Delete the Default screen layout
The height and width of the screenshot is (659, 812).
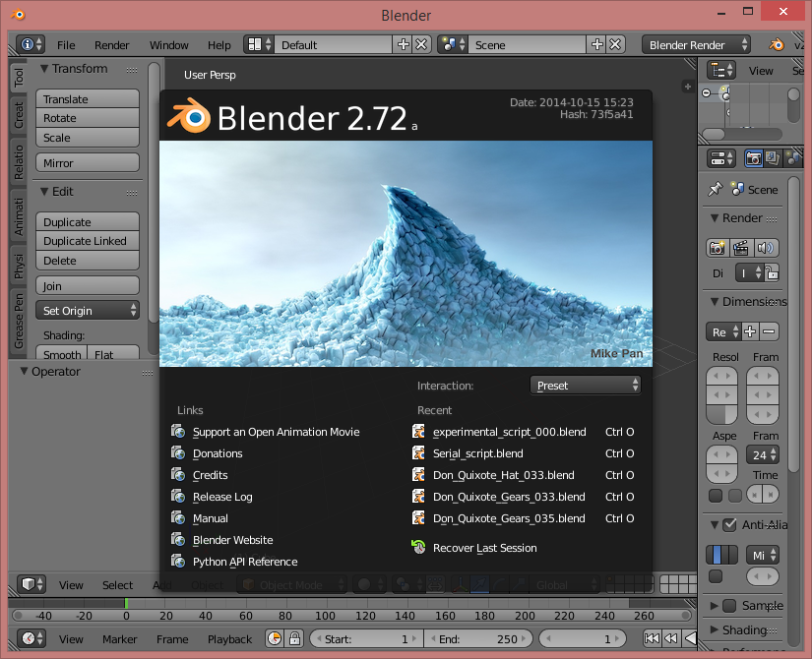click(x=421, y=44)
